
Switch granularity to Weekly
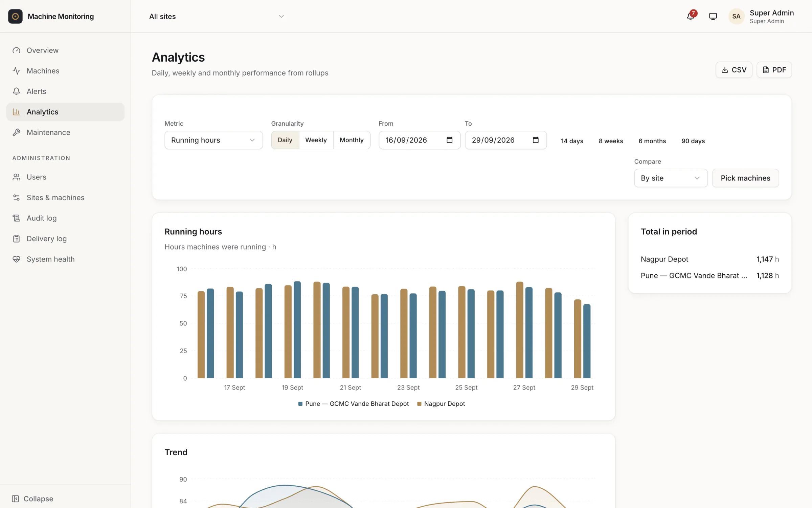point(316,140)
